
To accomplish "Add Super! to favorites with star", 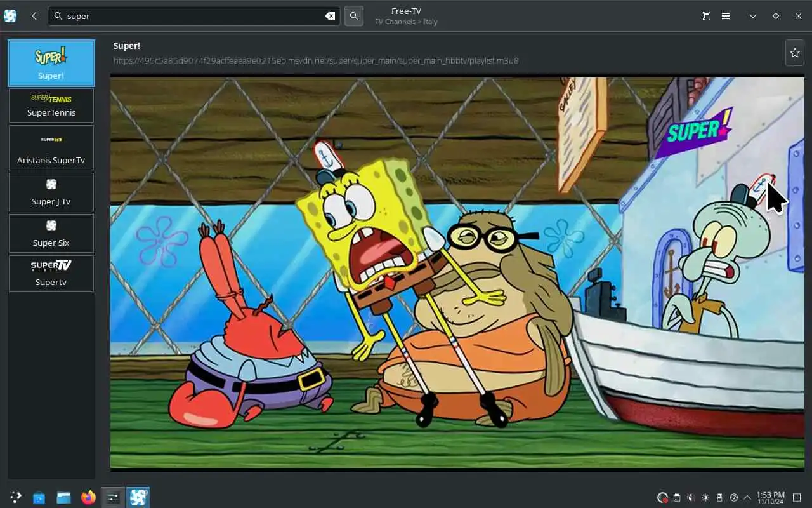I will point(795,53).
